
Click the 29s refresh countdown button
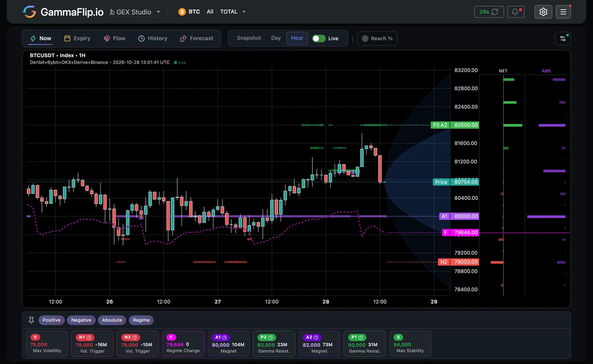click(489, 12)
